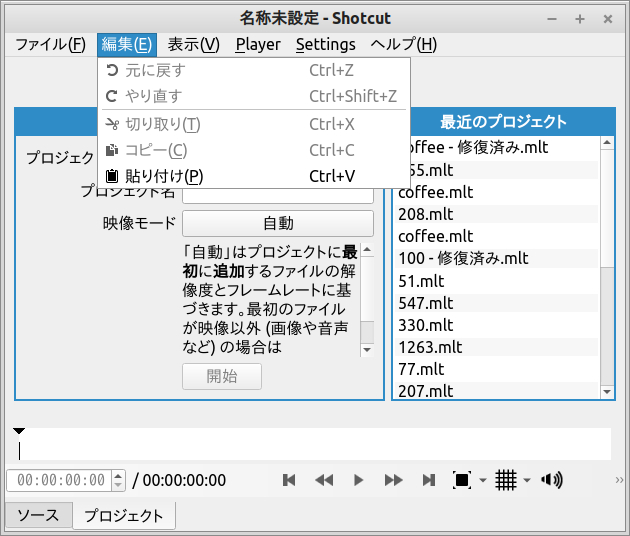Click the fast forward button
630x536 pixels.
click(x=394, y=480)
